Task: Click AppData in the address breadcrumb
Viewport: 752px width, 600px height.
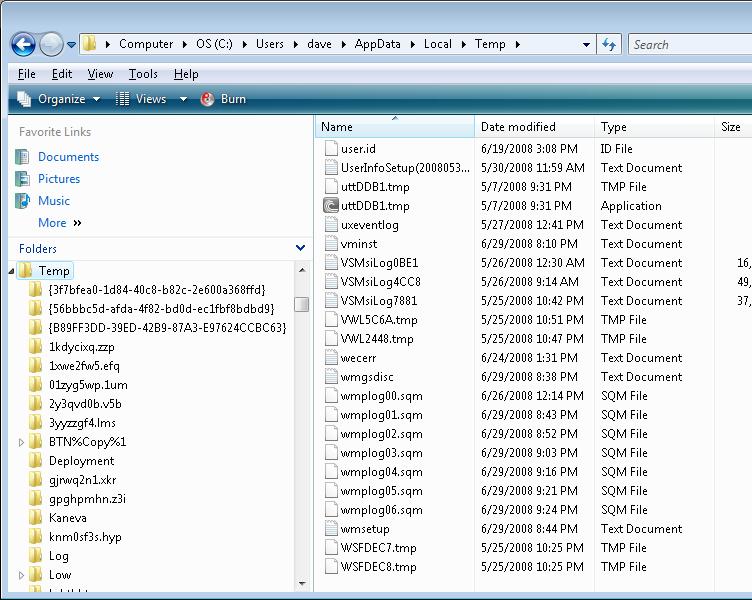Action: coord(377,44)
